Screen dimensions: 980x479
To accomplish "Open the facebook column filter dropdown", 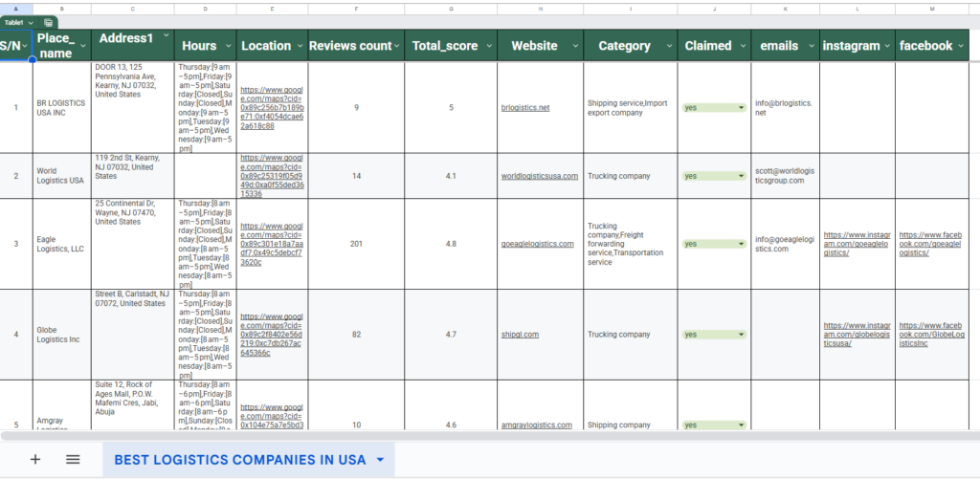I will tap(961, 46).
